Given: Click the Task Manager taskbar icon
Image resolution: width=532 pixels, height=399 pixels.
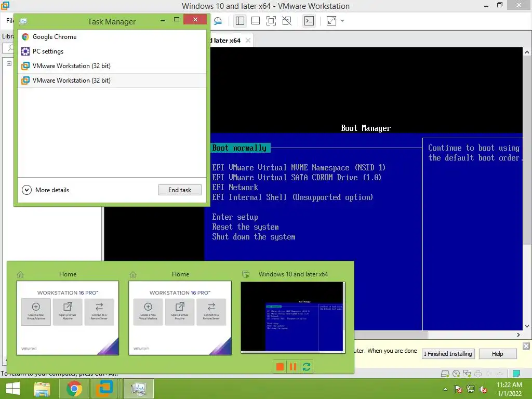Looking at the screenshot, I should pos(138,389).
